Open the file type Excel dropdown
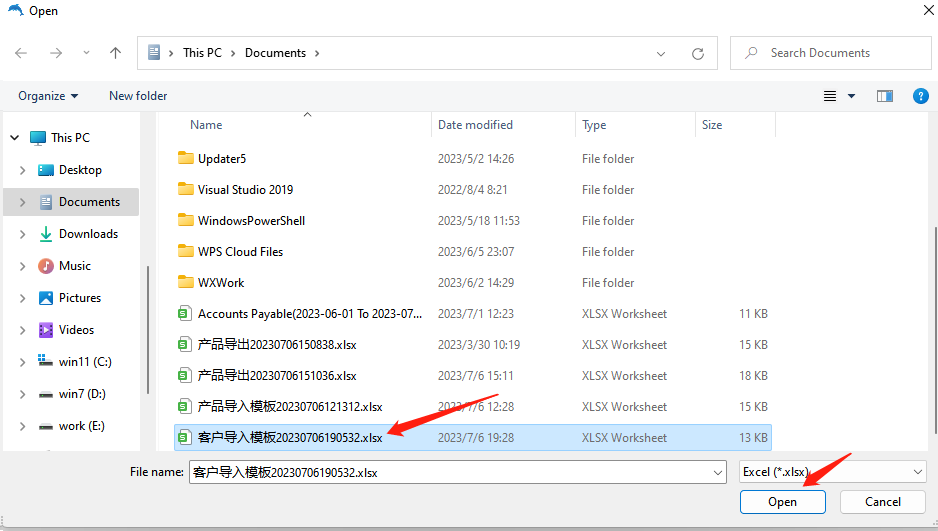Image resolution: width=938 pixels, height=531 pixels. point(918,472)
